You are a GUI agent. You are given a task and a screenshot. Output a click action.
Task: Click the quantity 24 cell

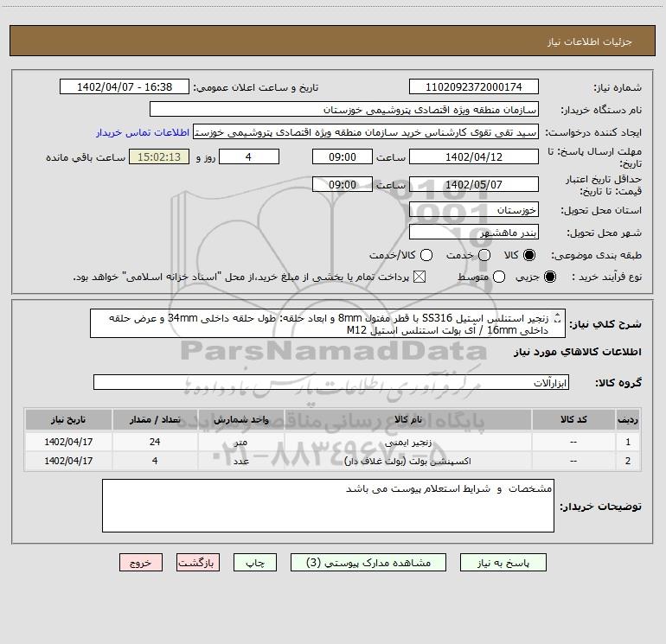pos(155,442)
